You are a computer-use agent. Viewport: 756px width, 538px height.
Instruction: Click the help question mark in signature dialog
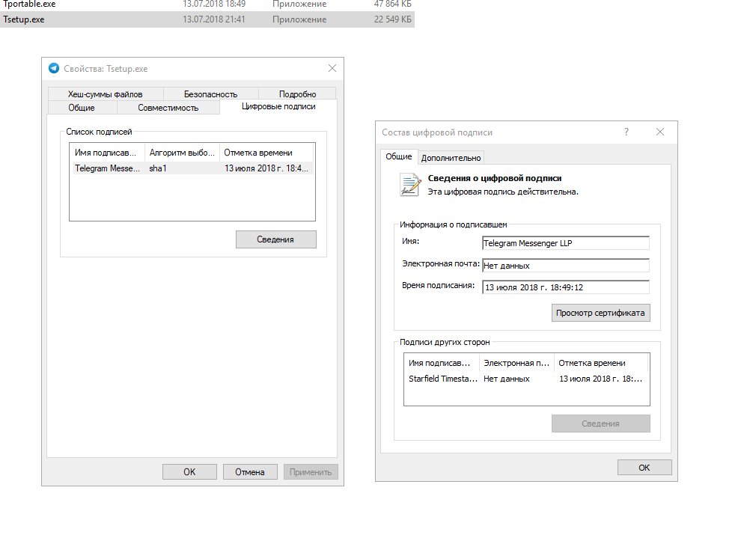(x=627, y=132)
